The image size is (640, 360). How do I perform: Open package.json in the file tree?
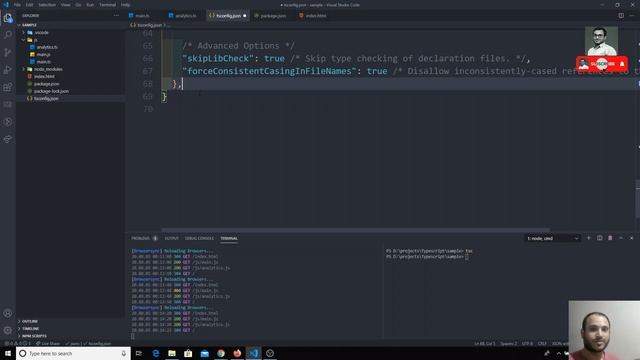pos(46,84)
